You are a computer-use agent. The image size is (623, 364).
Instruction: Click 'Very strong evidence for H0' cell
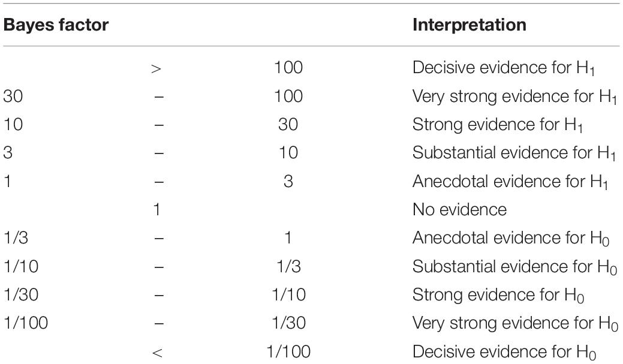point(515,323)
